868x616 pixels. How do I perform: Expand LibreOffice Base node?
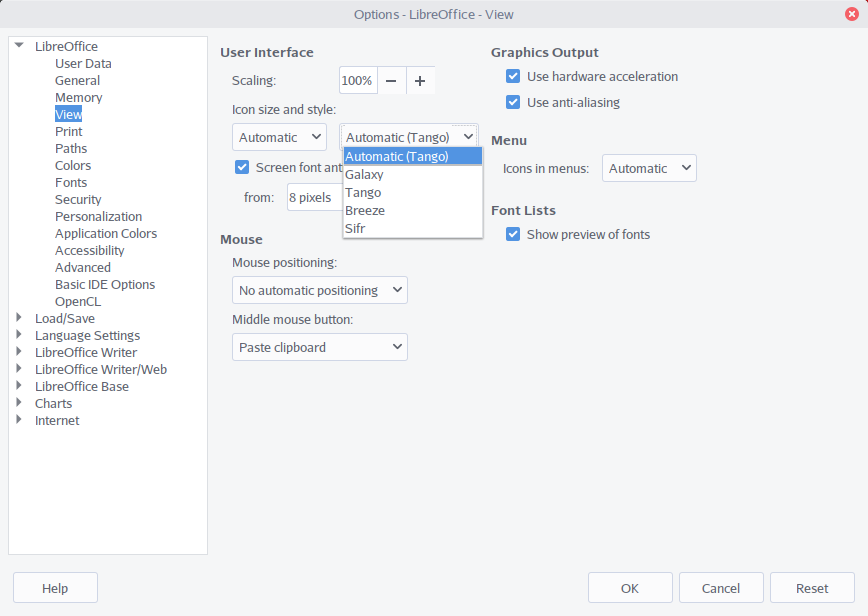(x=19, y=386)
